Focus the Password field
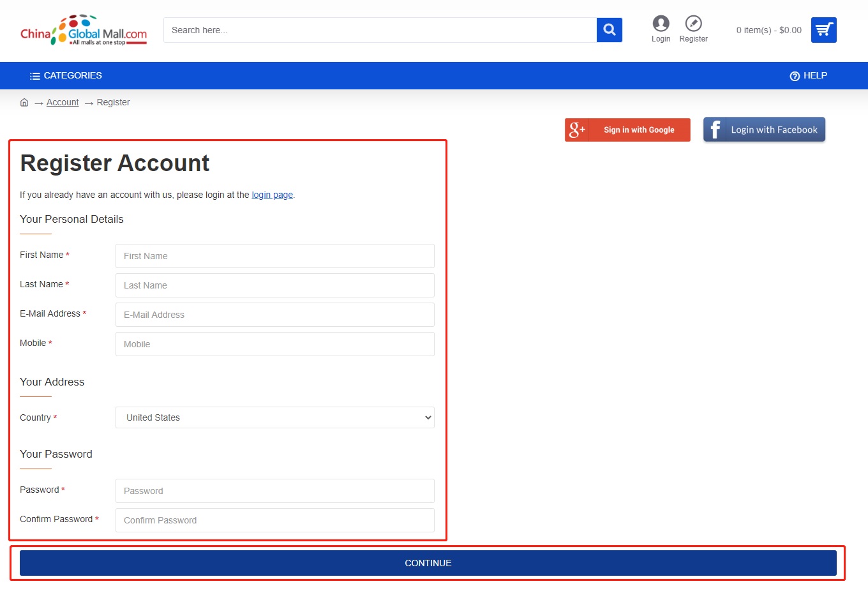868x593 pixels. 275,491
